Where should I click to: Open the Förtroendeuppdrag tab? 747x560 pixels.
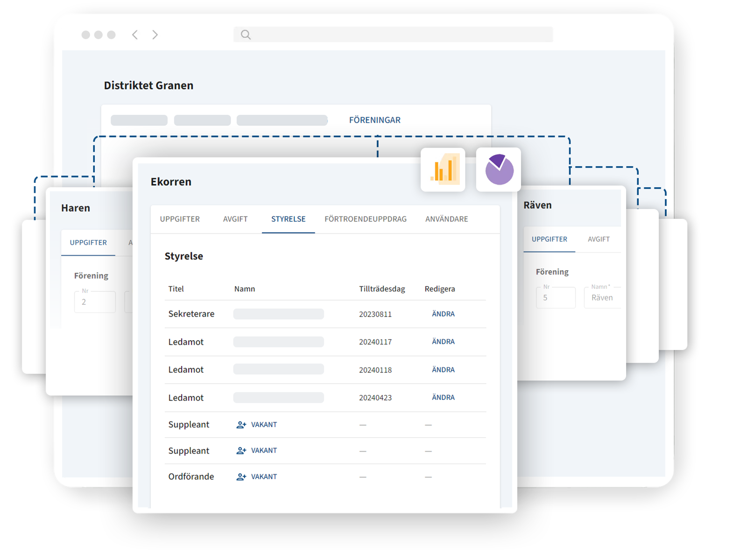[365, 219]
